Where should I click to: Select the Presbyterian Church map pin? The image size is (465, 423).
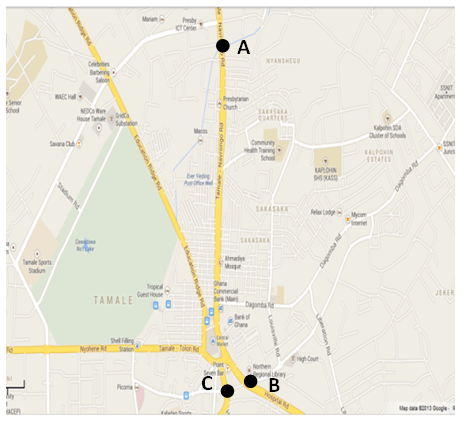pos(219,104)
